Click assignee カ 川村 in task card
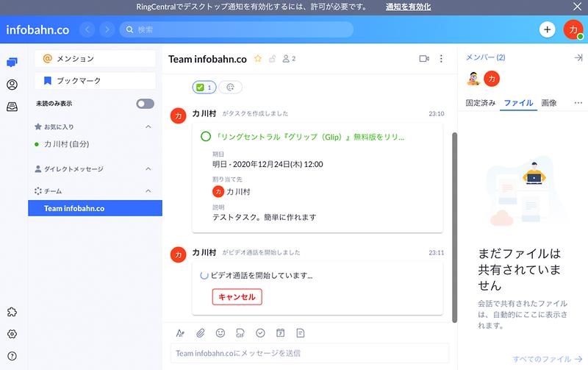Image resolution: width=588 pixels, height=370 pixels. click(x=232, y=192)
